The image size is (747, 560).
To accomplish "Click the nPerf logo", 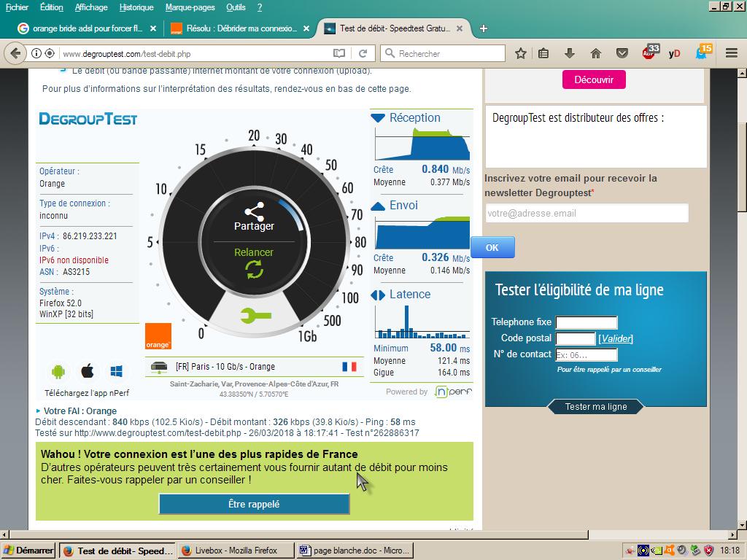I will 453,392.
